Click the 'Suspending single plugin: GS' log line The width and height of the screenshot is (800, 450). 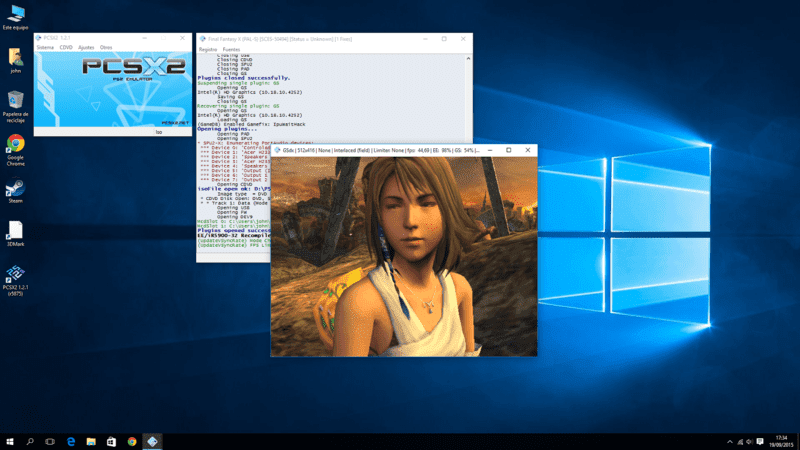tap(238, 83)
